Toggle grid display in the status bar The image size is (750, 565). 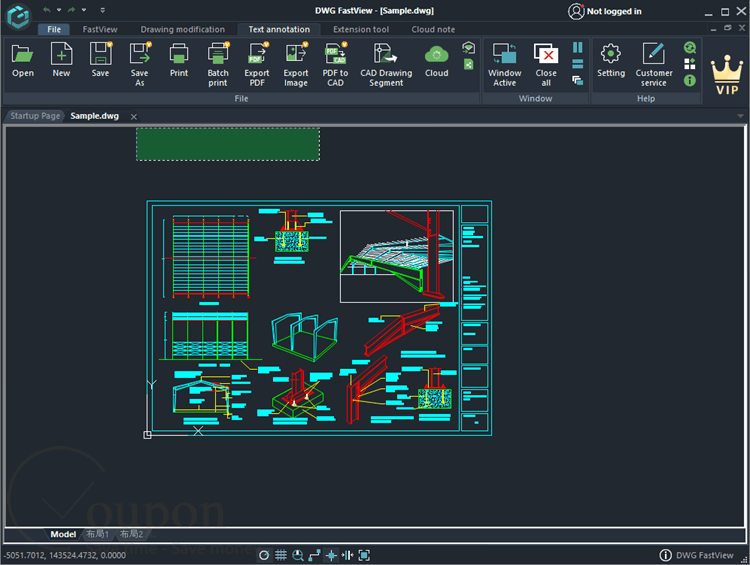(281, 555)
